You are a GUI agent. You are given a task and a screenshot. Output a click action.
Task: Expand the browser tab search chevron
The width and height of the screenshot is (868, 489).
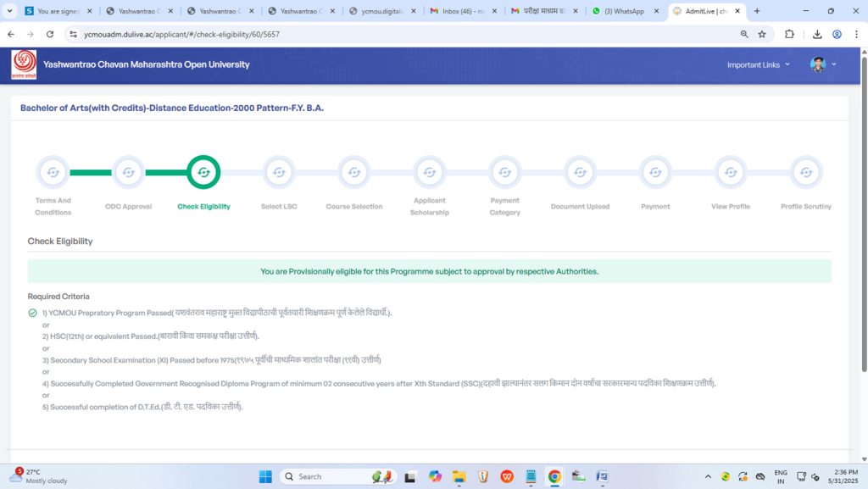(x=9, y=11)
